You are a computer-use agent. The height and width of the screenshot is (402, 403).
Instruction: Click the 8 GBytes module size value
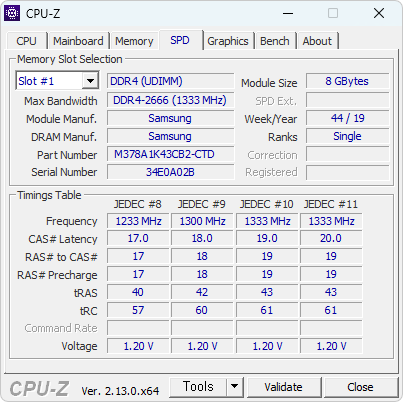pos(347,81)
